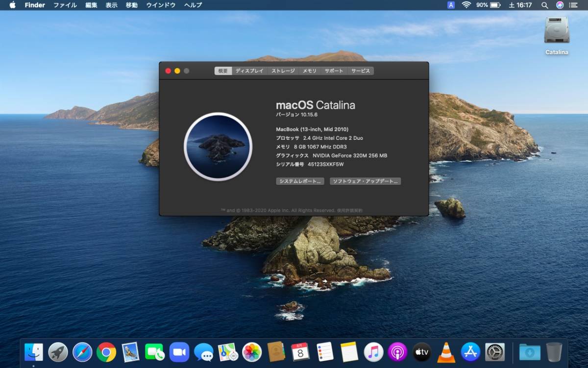Image resolution: width=588 pixels, height=368 pixels.
Task: Open Photos app in Dock
Action: click(252, 352)
